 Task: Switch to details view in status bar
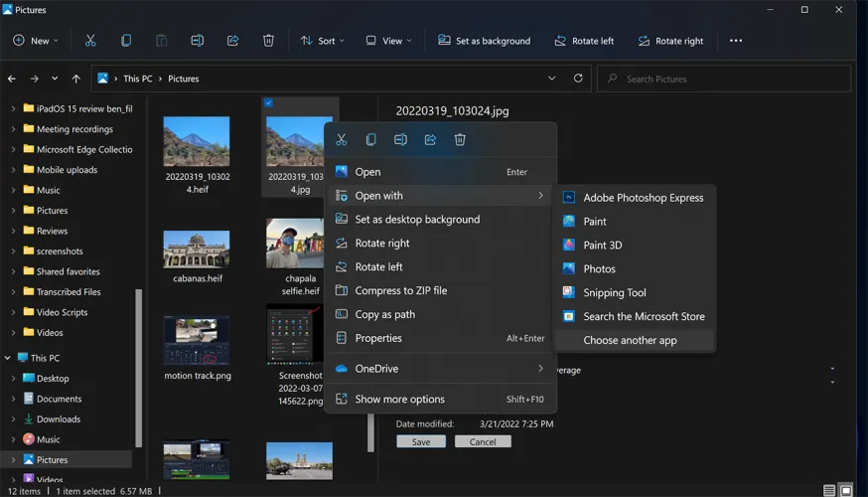[829, 491]
